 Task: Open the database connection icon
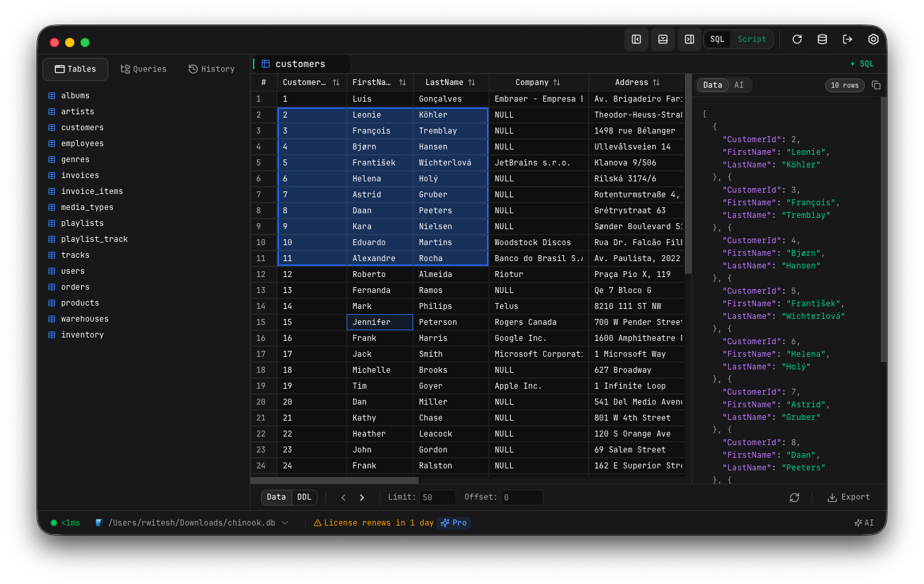(822, 39)
